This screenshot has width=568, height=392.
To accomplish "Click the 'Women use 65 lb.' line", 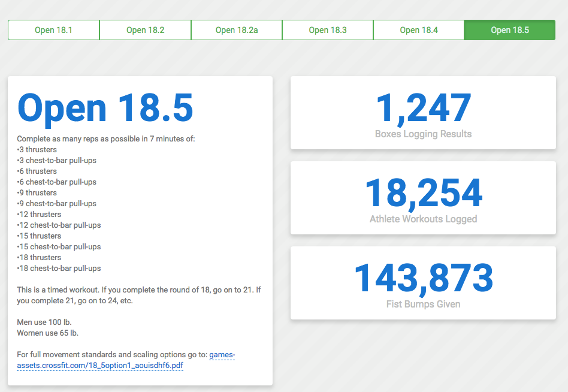I will tap(47, 333).
